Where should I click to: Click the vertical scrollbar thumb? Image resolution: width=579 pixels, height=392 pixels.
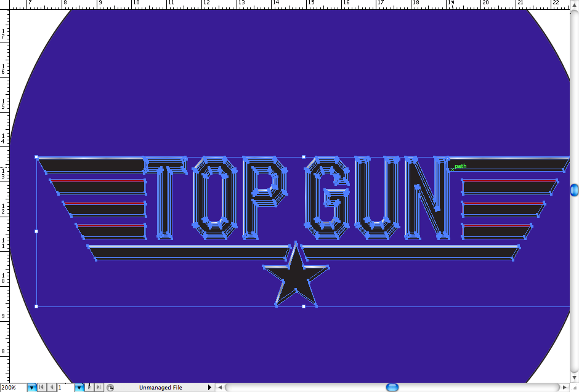click(x=575, y=190)
